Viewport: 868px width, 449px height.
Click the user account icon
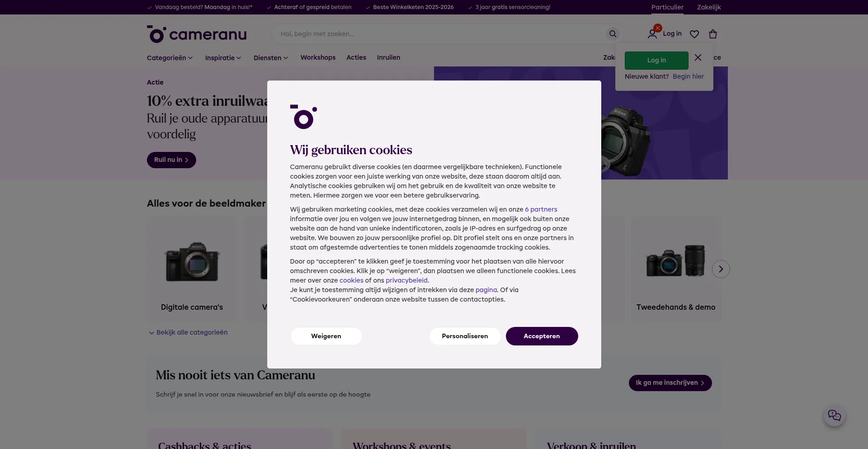[652, 34]
